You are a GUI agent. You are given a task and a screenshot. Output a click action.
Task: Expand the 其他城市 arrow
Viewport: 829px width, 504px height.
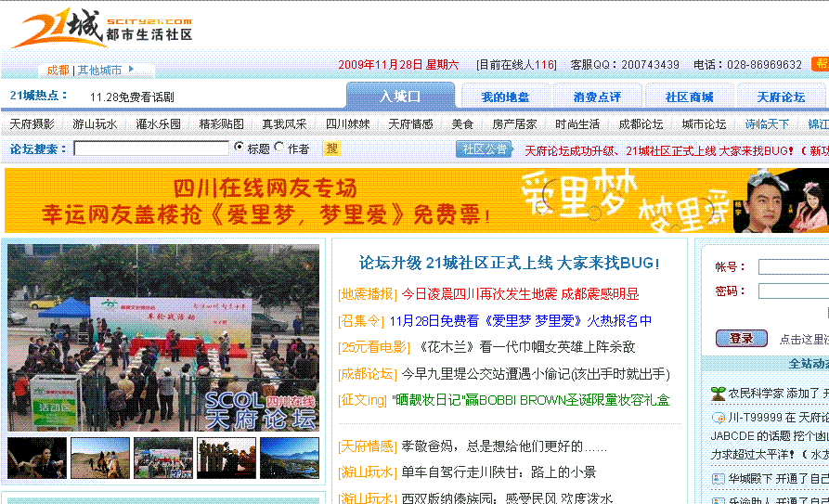pos(131,70)
